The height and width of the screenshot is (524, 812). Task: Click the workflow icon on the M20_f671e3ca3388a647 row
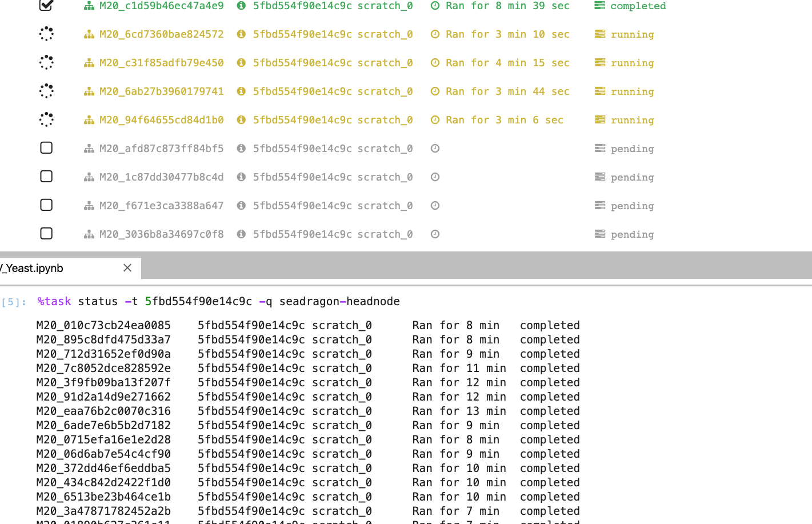[x=89, y=205]
